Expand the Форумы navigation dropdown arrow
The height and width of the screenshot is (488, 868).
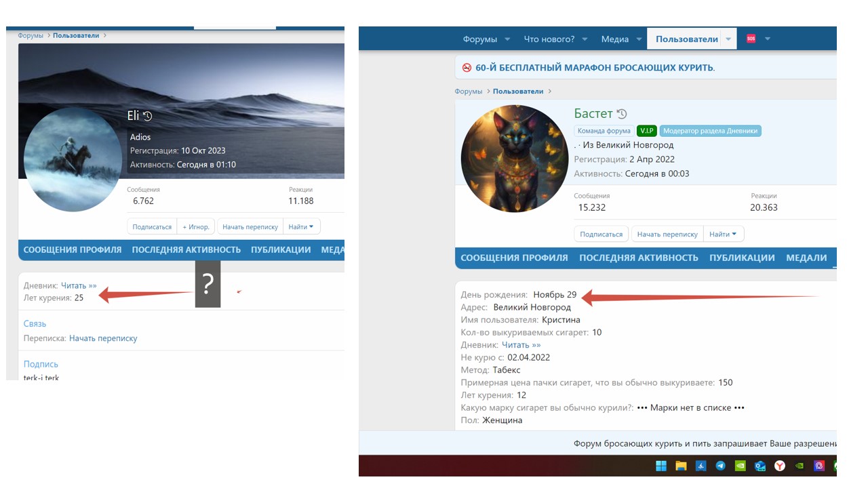(x=507, y=39)
